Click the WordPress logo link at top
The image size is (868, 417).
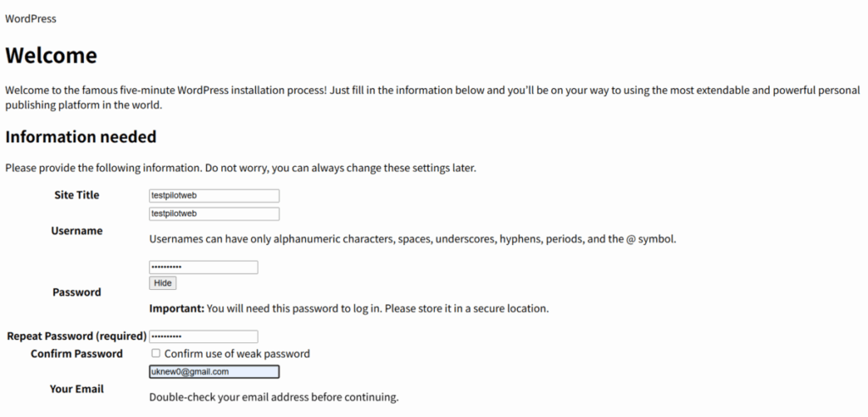[31, 18]
